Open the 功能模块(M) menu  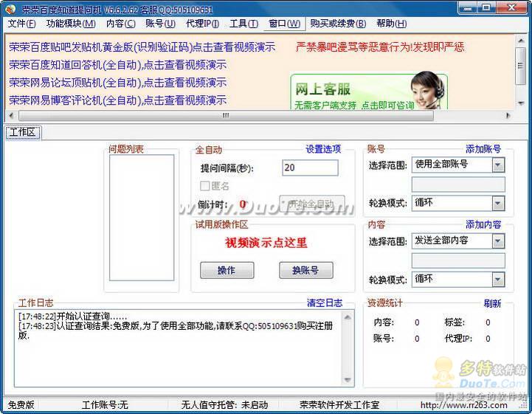[71, 24]
